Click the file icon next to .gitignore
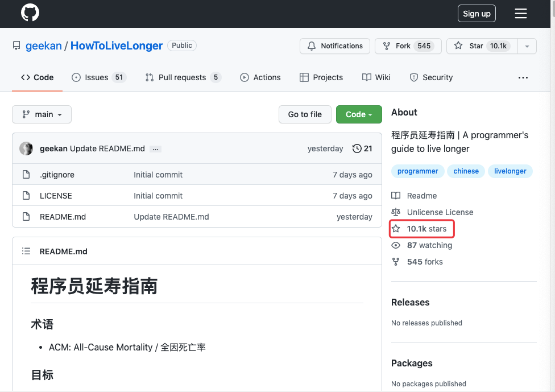This screenshot has width=555, height=392. pos(26,174)
